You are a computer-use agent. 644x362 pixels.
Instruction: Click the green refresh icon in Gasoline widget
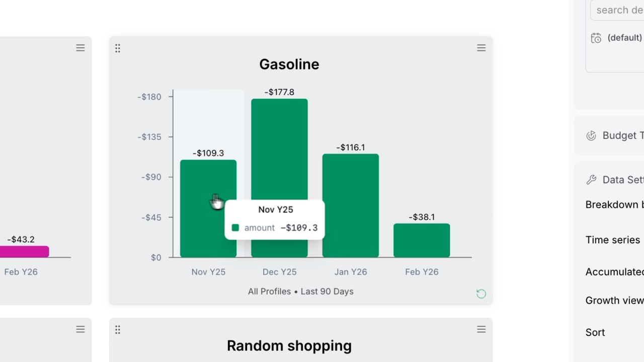coord(481,294)
